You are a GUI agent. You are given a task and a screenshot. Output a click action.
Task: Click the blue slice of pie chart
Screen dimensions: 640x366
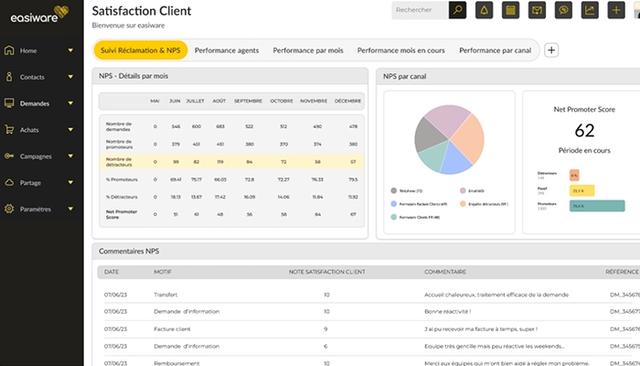456,160
